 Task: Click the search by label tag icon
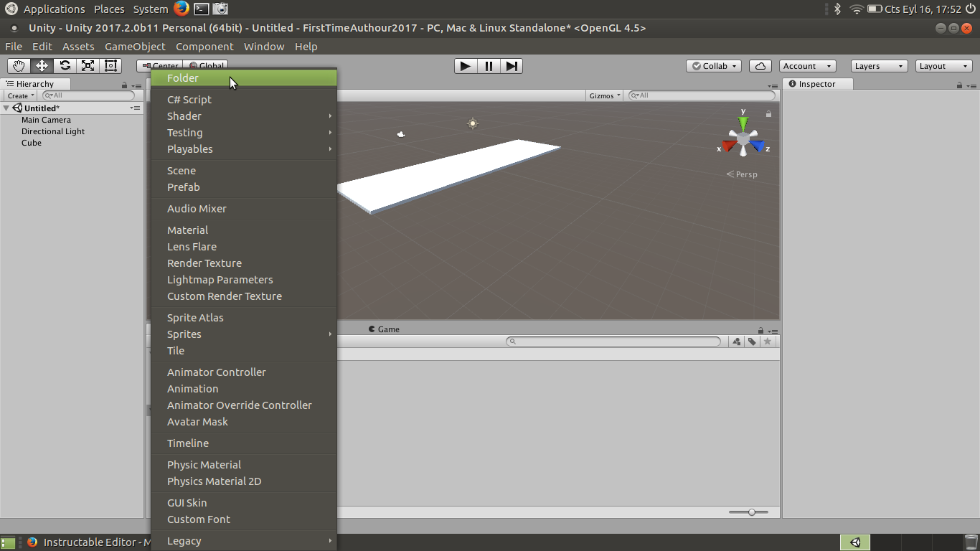pyautogui.click(x=752, y=342)
